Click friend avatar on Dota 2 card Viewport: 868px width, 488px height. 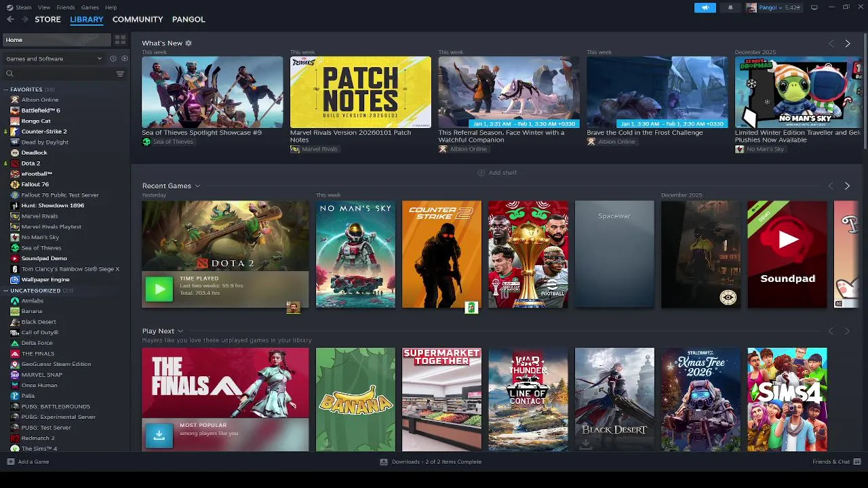[293, 308]
